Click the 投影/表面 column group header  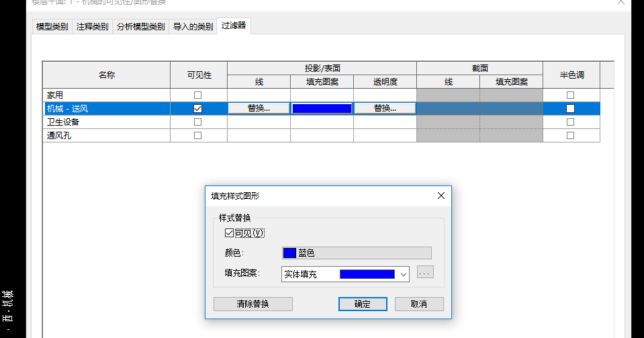click(322, 69)
